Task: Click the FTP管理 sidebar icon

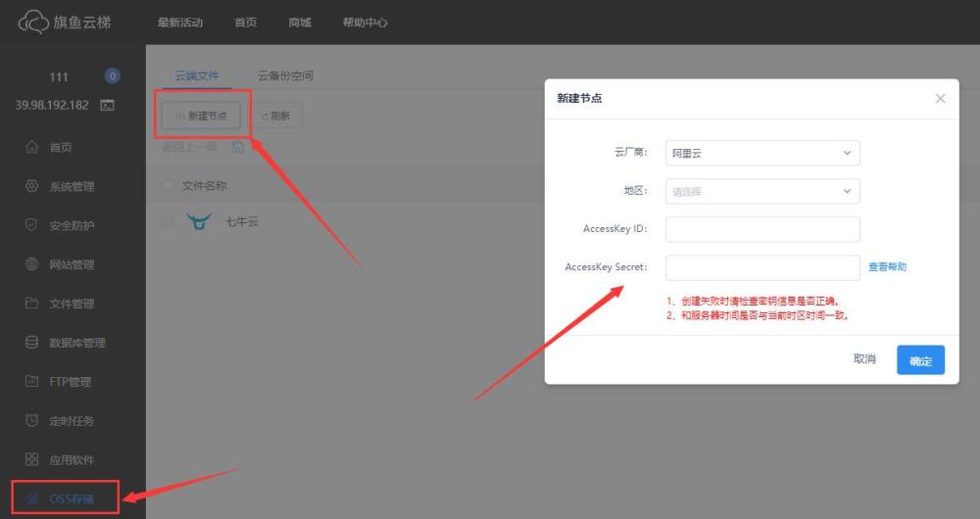Action: pyautogui.click(x=32, y=381)
